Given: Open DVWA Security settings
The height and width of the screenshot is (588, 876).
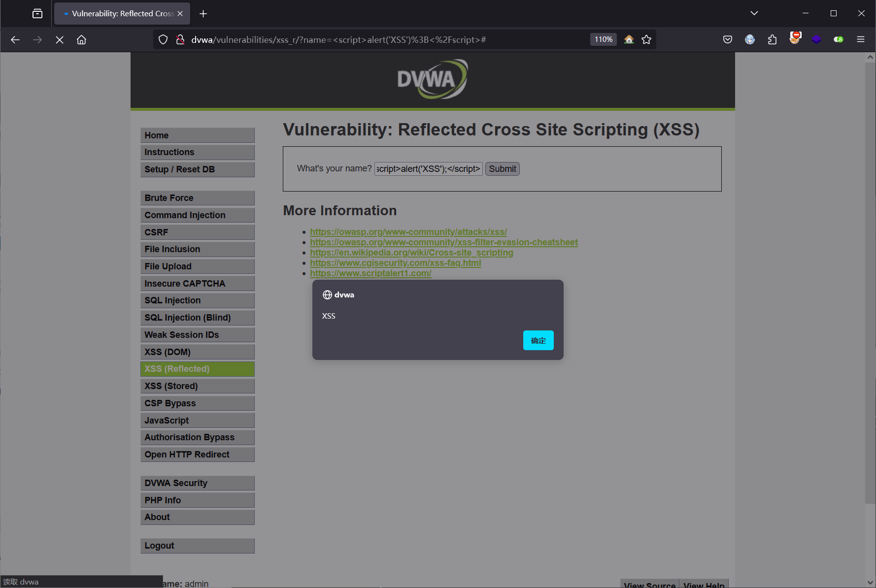Looking at the screenshot, I should click(198, 483).
